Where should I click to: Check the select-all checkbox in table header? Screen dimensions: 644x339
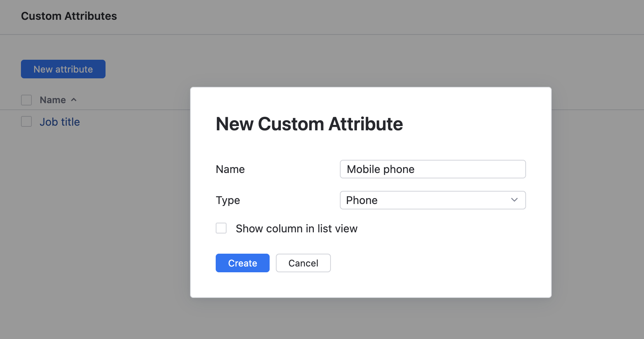(x=26, y=100)
